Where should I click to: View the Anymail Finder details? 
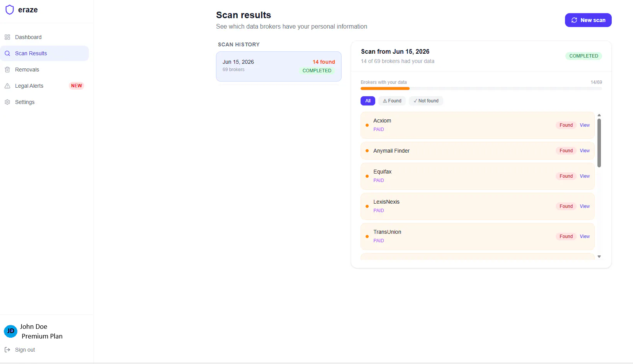coord(585,151)
